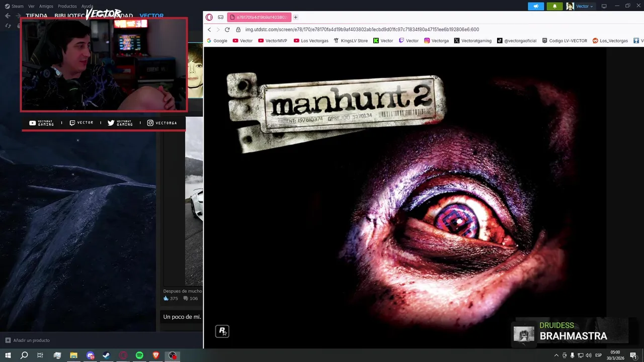The height and width of the screenshot is (362, 644).
Task: Open the Productos menu in Steam
Action: (x=67, y=6)
